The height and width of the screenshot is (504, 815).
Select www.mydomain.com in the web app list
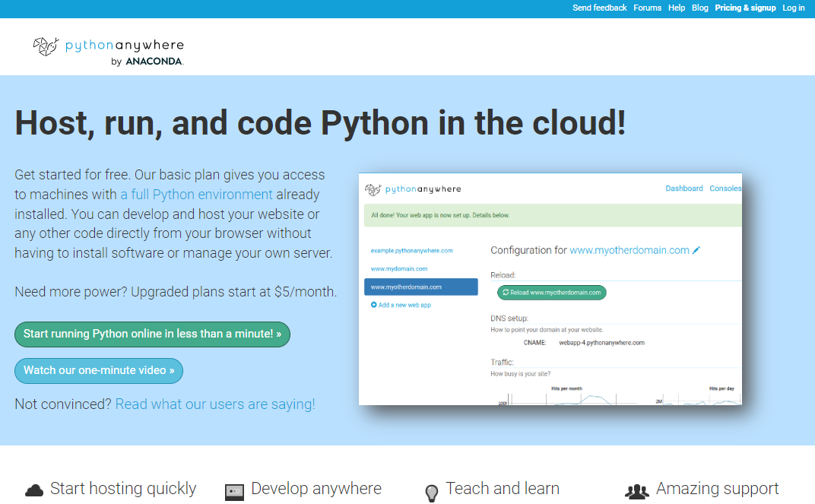[x=399, y=268]
